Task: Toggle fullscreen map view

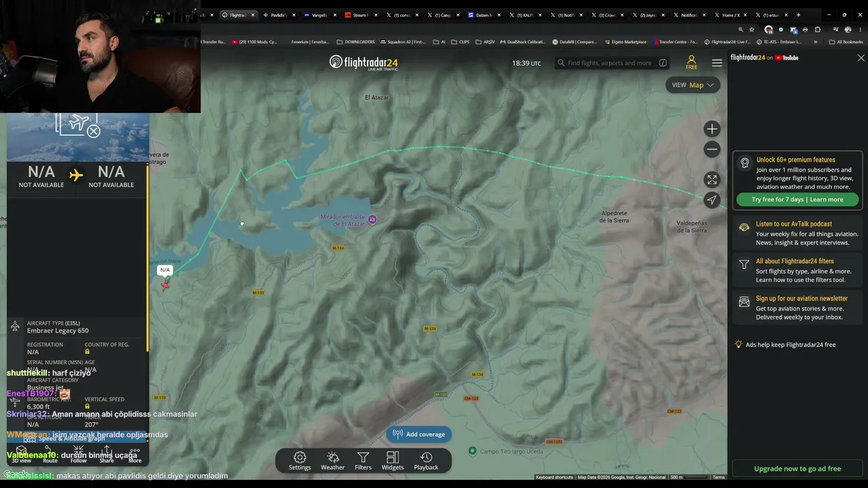Action: click(711, 180)
